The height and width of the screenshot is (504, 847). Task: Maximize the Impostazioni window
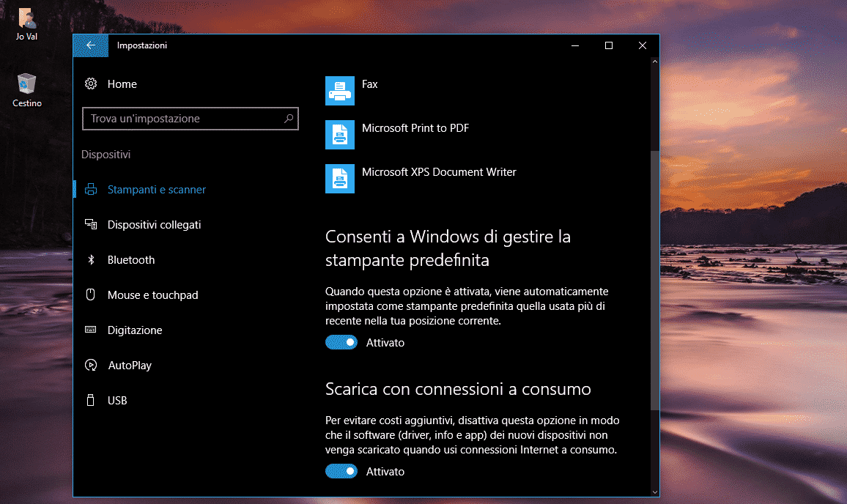tap(609, 45)
